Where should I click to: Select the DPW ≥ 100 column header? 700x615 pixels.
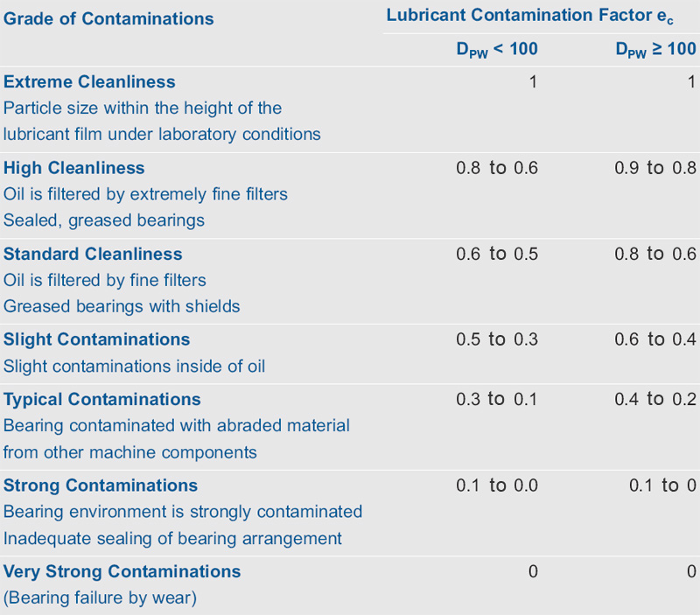[655, 49]
